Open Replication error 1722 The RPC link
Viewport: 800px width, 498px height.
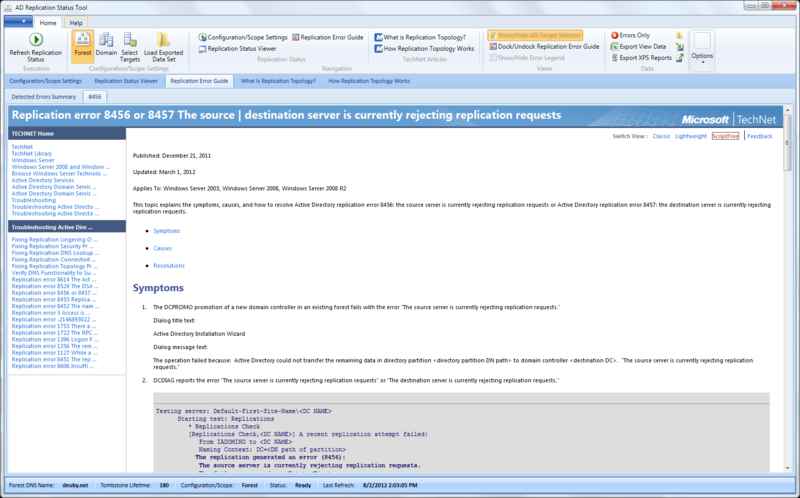click(x=54, y=333)
